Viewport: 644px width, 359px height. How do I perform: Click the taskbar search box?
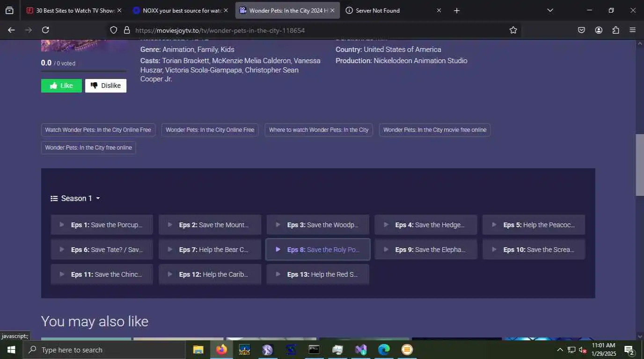pos(104,350)
